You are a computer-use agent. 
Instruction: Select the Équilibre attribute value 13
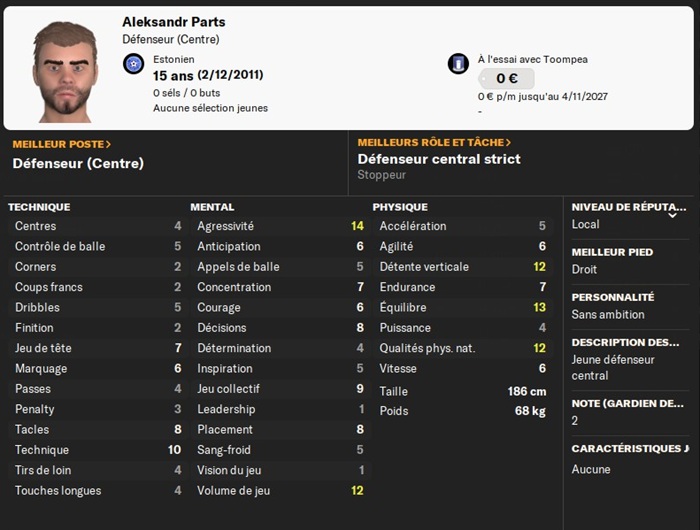[539, 308]
